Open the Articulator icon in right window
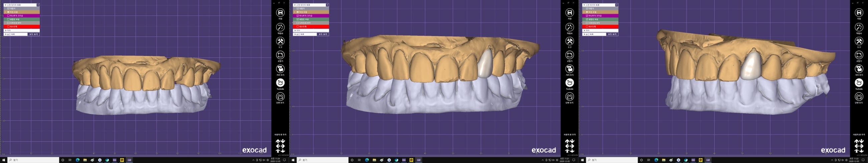The image size is (868, 163). pos(859,55)
